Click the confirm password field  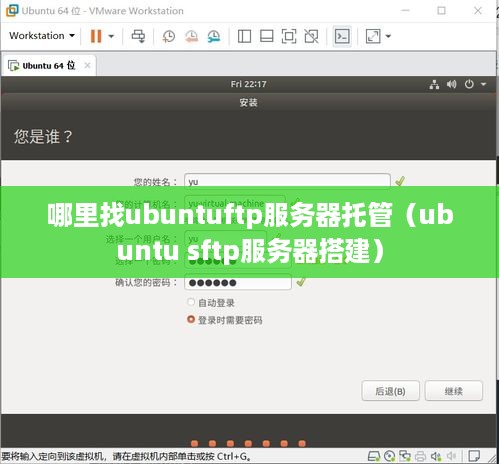(238, 282)
